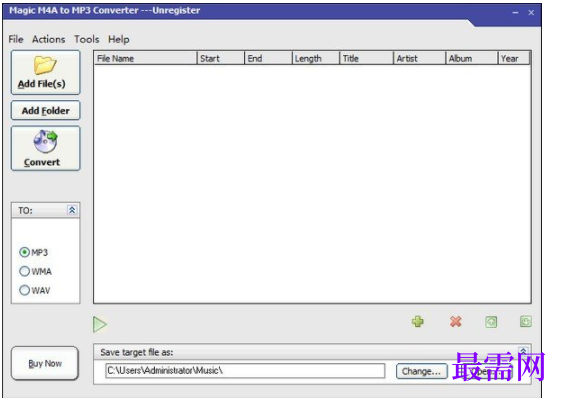
Task: Click the Artist column header
Action: pyautogui.click(x=419, y=58)
